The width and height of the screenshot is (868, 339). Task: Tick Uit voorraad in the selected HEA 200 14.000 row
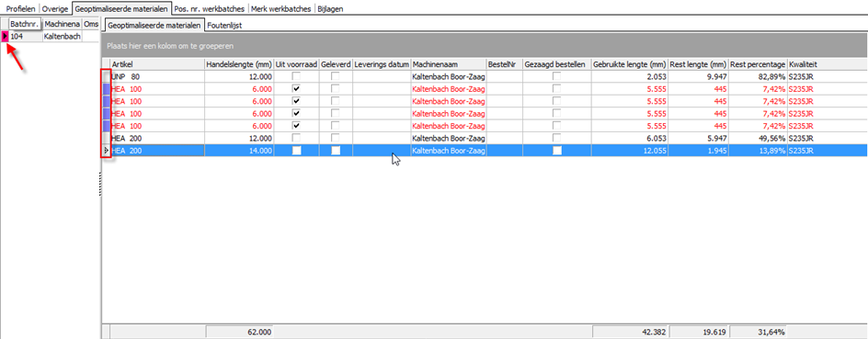(x=297, y=151)
